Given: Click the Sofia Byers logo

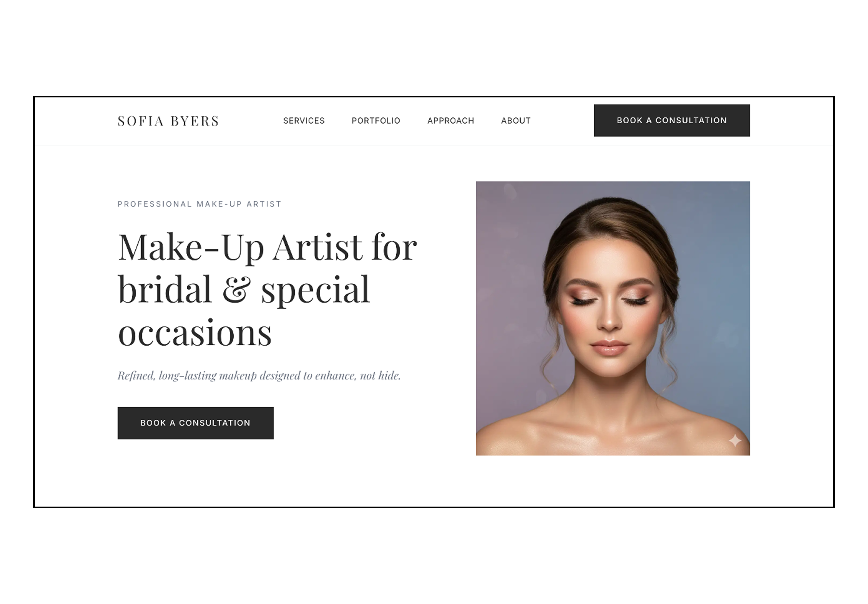Looking at the screenshot, I should 168,121.
